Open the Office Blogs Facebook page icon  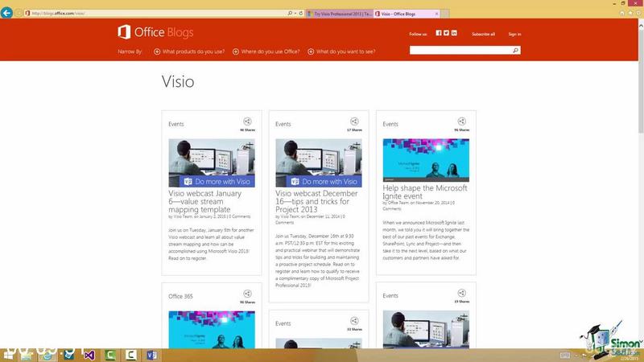438,33
